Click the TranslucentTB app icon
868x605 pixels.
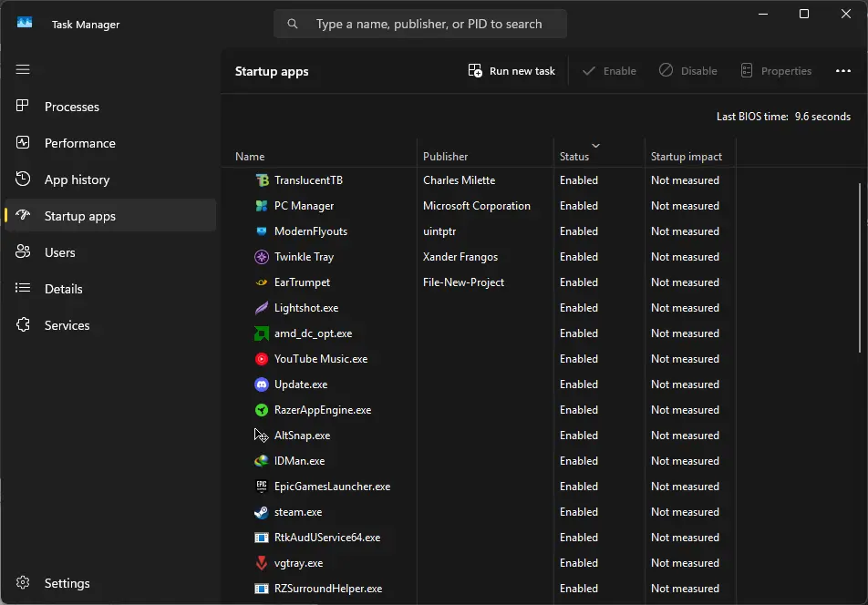pyautogui.click(x=262, y=180)
